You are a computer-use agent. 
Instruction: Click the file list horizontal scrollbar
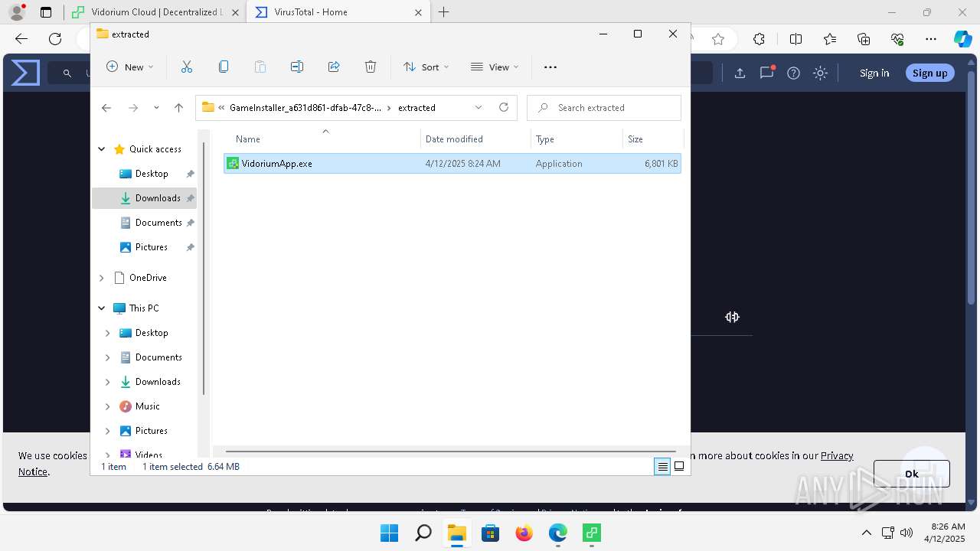pyautogui.click(x=451, y=452)
